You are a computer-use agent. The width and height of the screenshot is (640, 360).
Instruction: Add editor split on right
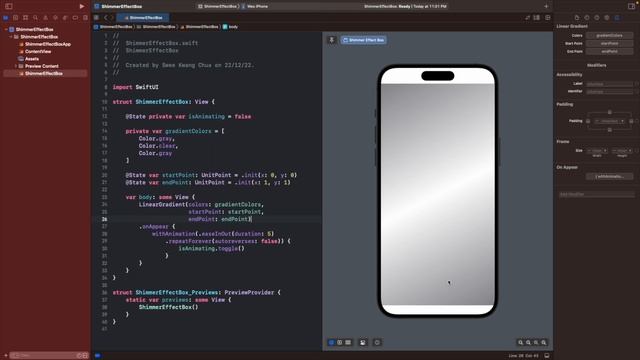(548, 18)
